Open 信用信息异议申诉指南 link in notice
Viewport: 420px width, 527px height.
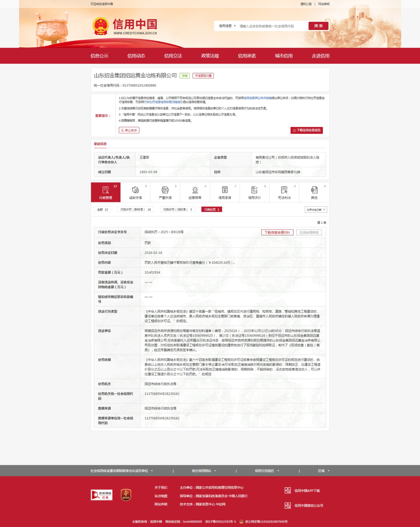pos(257,98)
